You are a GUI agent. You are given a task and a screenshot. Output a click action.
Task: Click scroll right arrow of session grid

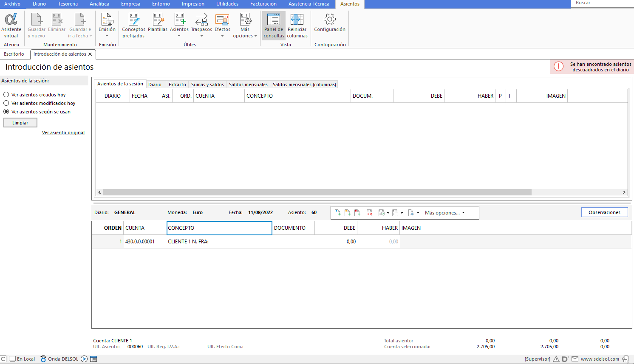(x=624, y=192)
